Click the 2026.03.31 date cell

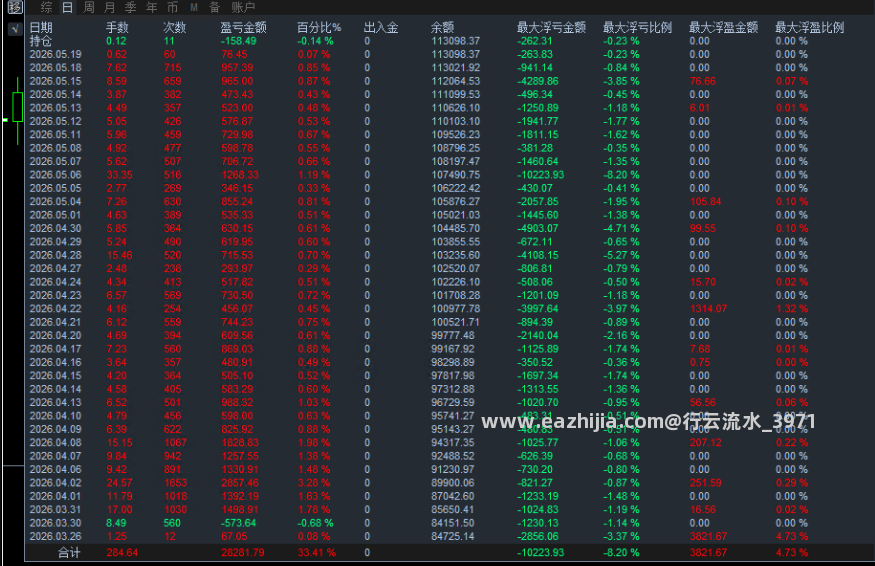click(x=55, y=510)
